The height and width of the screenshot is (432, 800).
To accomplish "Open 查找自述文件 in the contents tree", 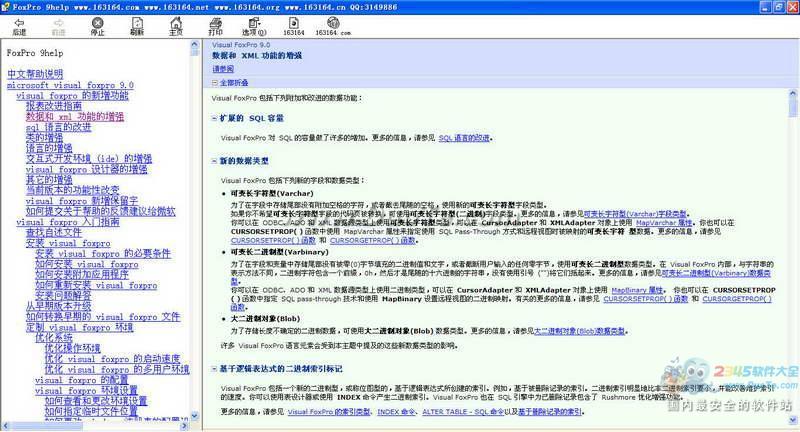I will 54,233.
